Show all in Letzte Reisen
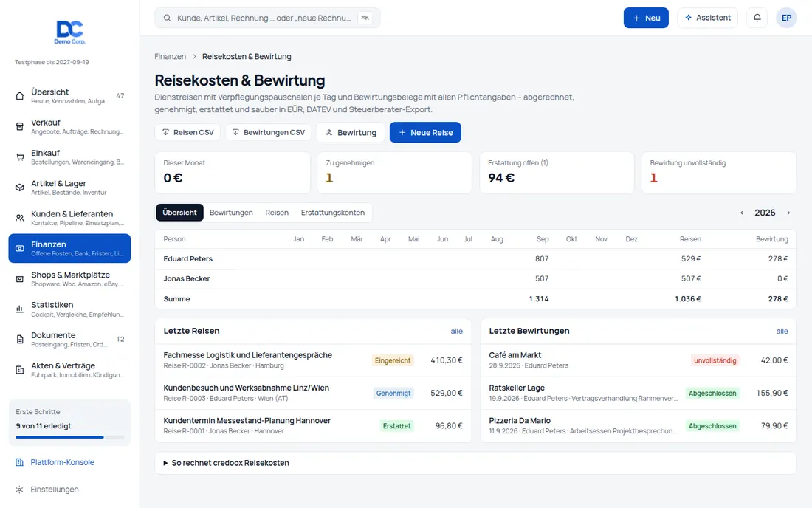 click(x=456, y=332)
